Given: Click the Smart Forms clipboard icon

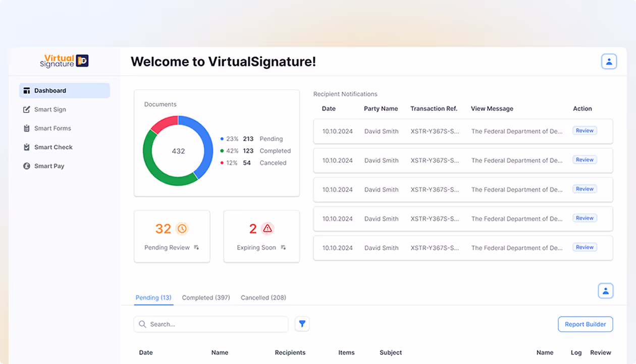Looking at the screenshot, I should point(27,129).
